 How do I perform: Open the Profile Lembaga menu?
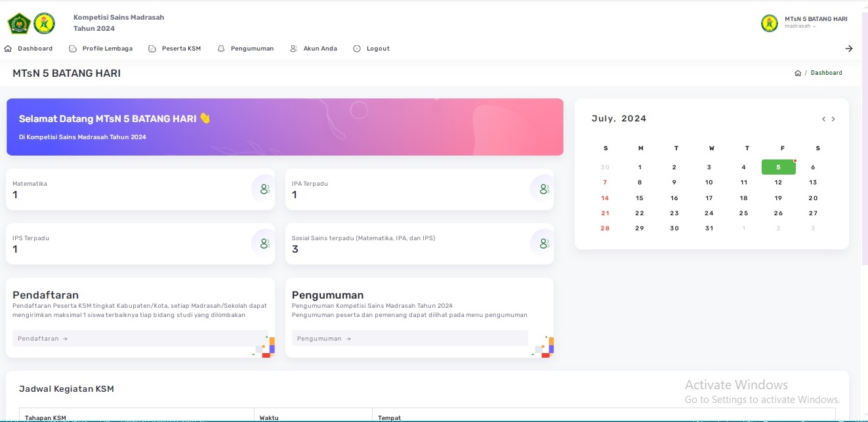tap(101, 49)
